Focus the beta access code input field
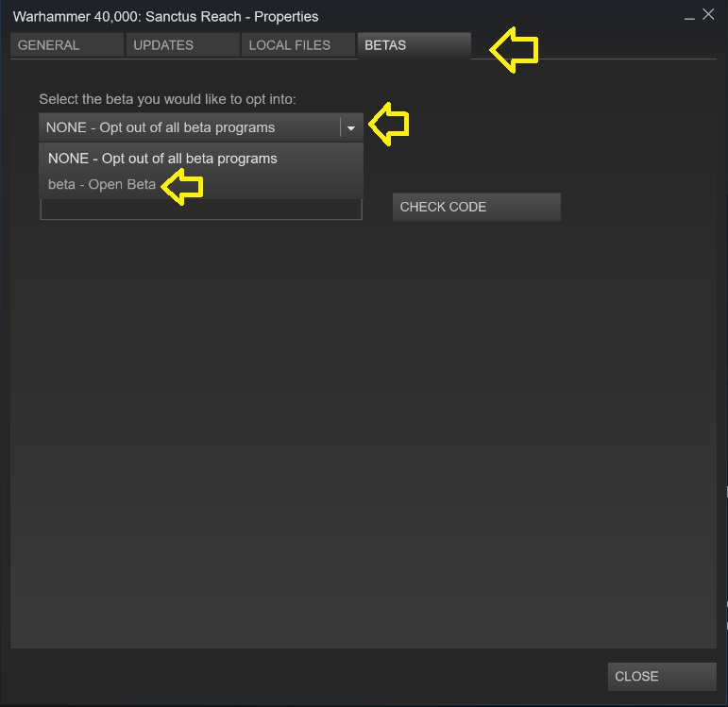 click(x=201, y=209)
